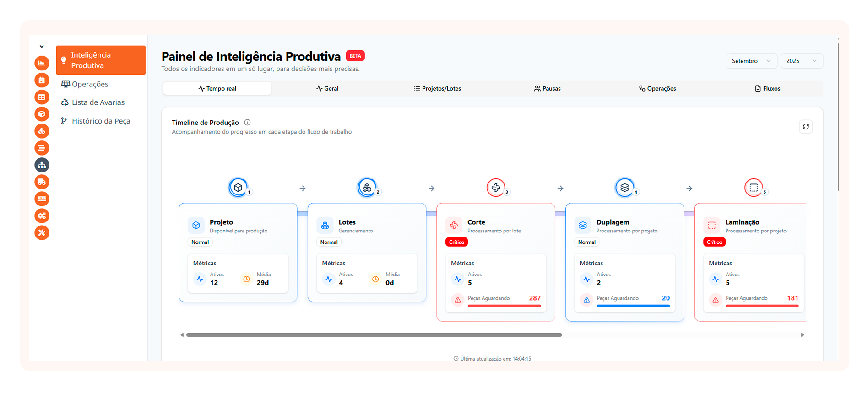Open the Setembro month dropdown
The width and height of the screenshot is (868, 404).
pyautogui.click(x=751, y=61)
